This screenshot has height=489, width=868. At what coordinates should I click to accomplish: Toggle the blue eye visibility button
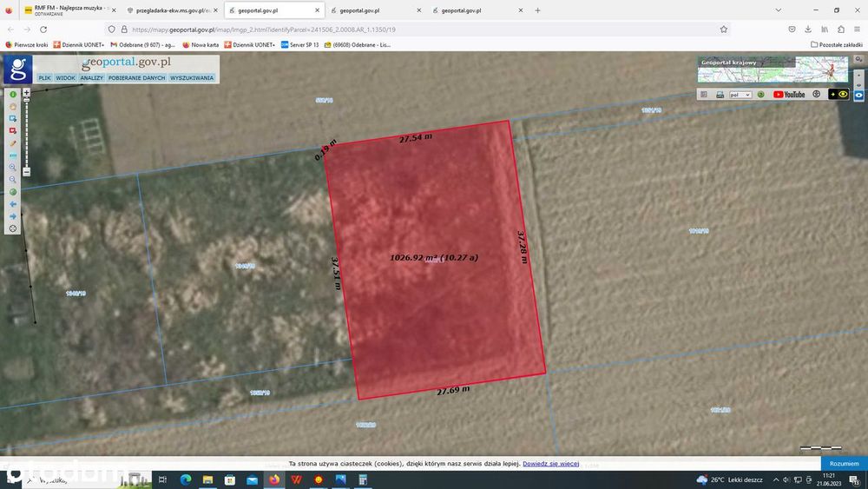coord(858,96)
